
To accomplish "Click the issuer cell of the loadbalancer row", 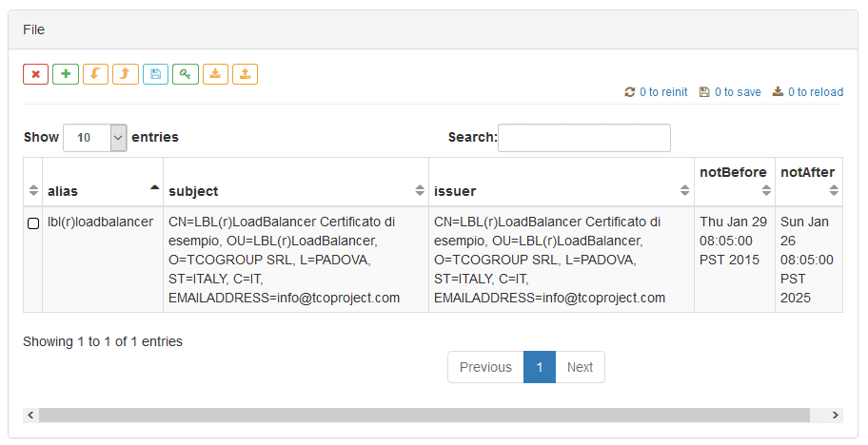I will click(x=562, y=260).
